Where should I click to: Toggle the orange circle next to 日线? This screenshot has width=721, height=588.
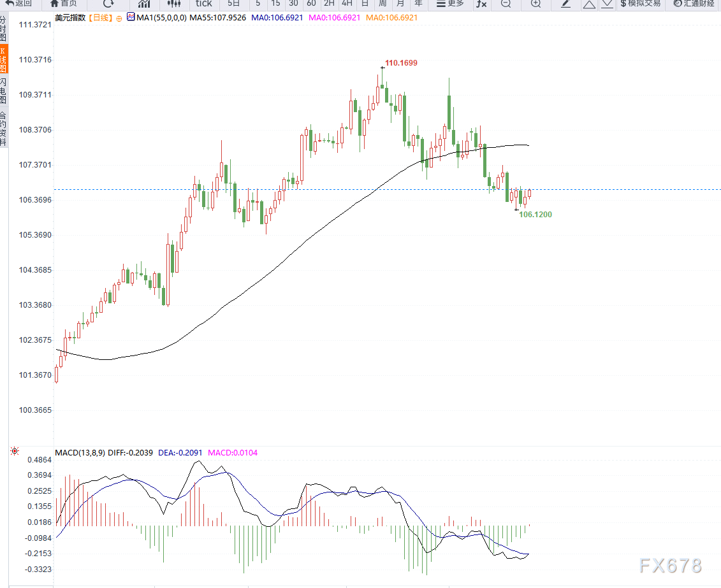(x=119, y=18)
